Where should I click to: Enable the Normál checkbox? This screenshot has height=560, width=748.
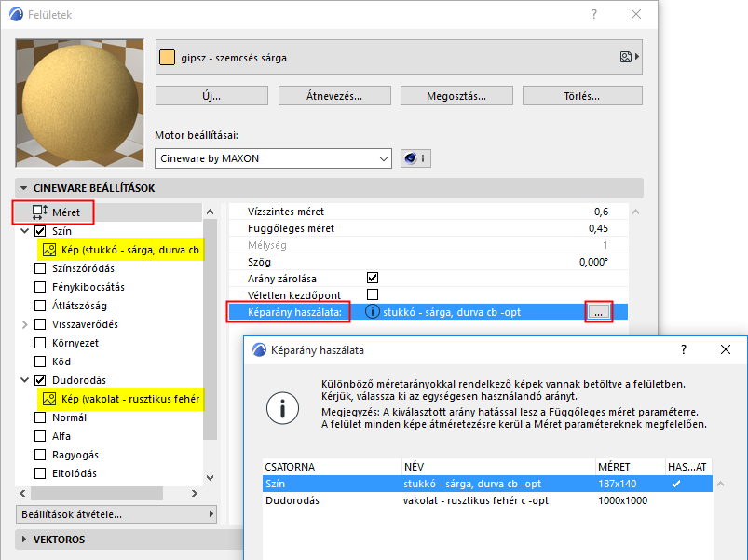[x=40, y=417]
